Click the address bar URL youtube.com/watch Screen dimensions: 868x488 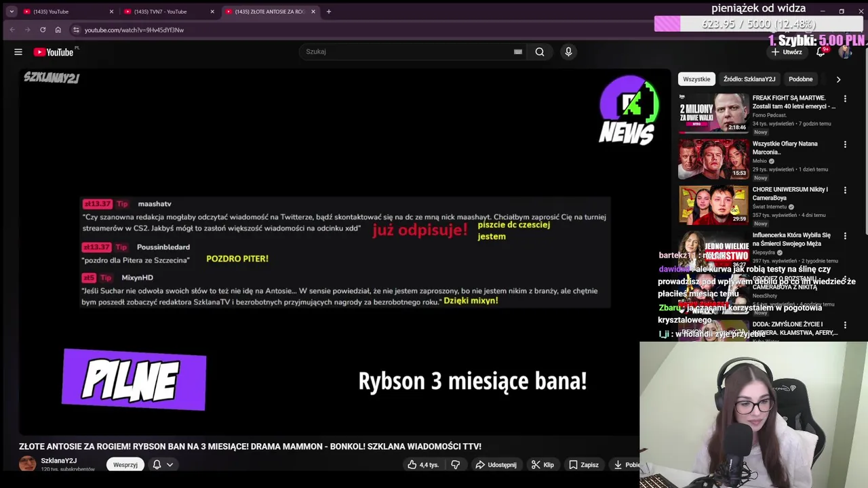pos(134,30)
